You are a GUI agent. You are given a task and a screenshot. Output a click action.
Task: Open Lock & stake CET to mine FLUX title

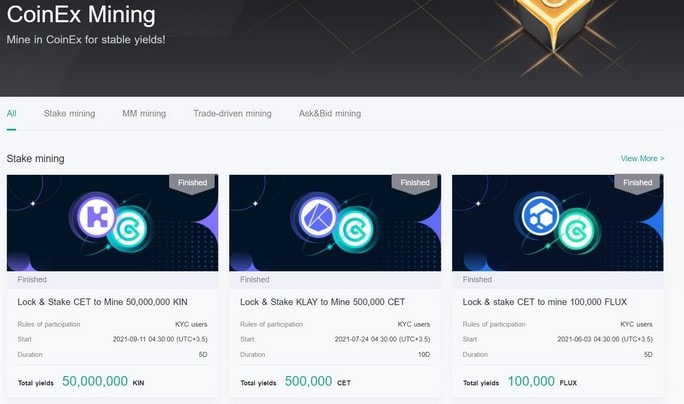(545, 302)
